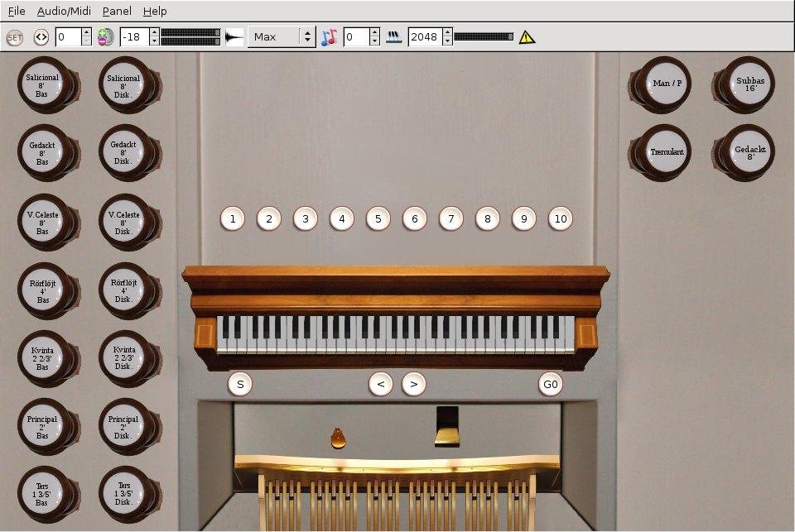Select combination piston 4

[342, 219]
